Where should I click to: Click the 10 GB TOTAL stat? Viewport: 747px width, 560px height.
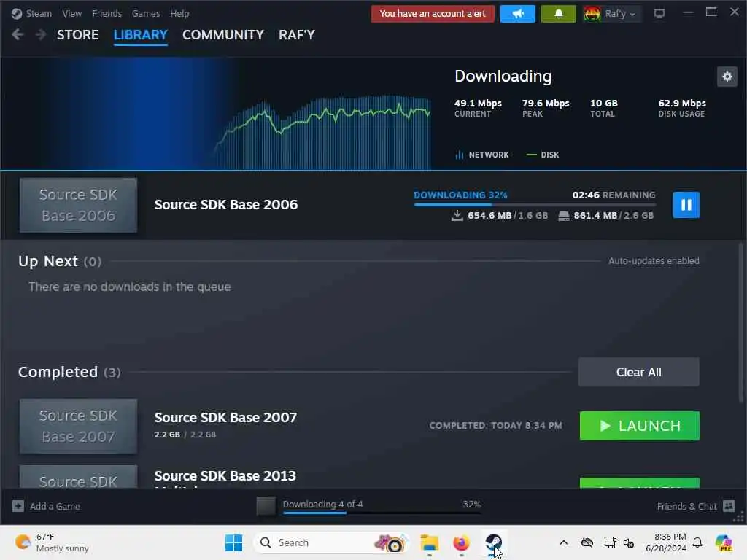(603, 108)
